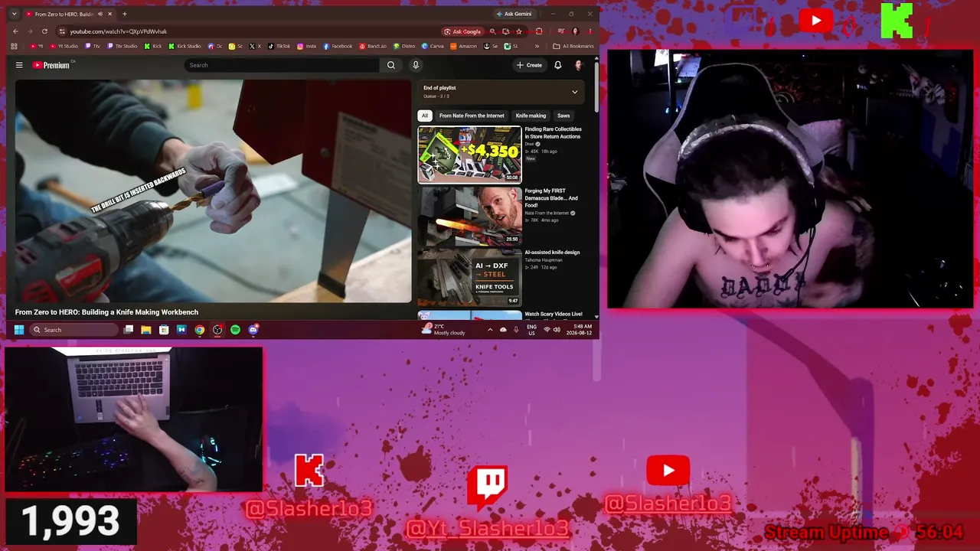Viewport: 980px width, 551px height.
Task: Click the video title From Zero to HERO
Action: (106, 312)
